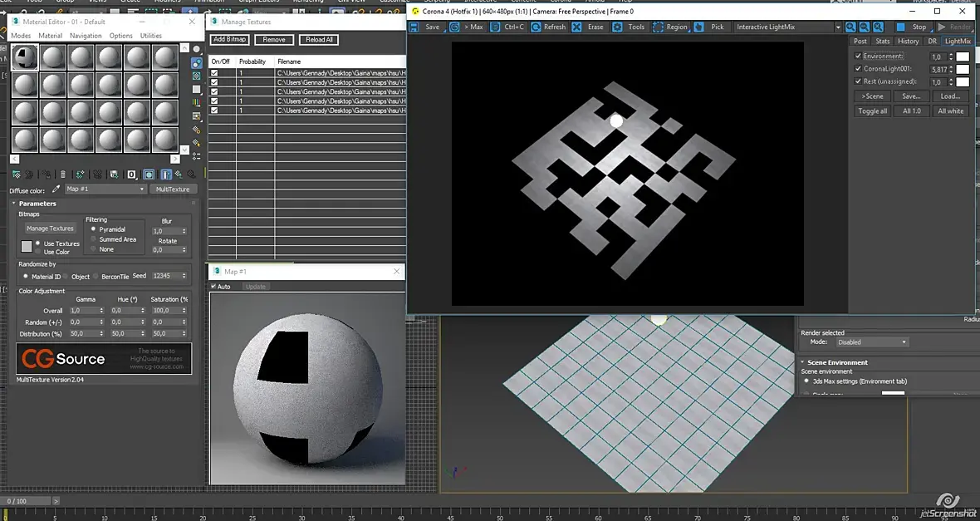Click the Add Bitmap button

click(229, 40)
